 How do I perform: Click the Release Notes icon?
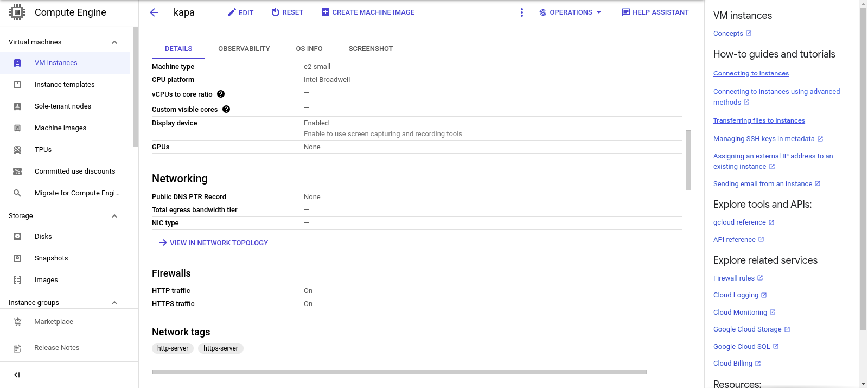(17, 348)
